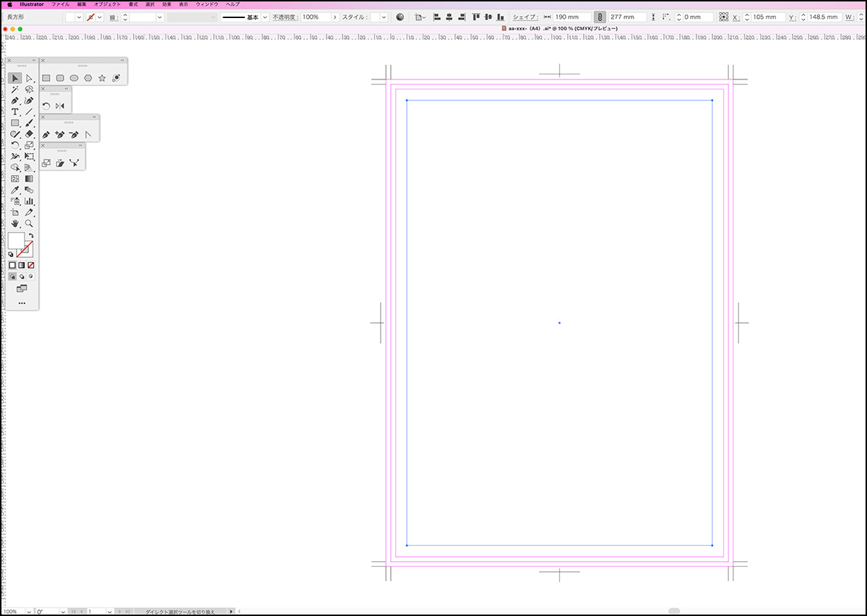Select the Eyedropper tool

click(14, 190)
